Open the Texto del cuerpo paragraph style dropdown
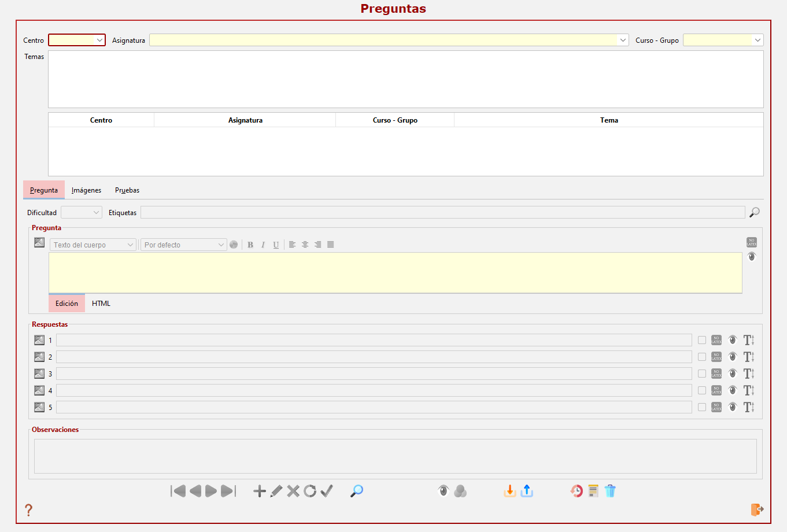The height and width of the screenshot is (532, 787). coord(93,245)
